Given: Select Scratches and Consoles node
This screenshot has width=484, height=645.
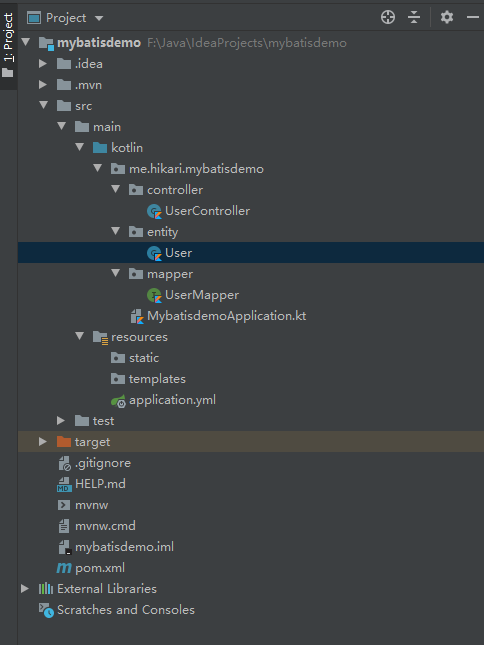Looking at the screenshot, I should pyautogui.click(x=116, y=610).
